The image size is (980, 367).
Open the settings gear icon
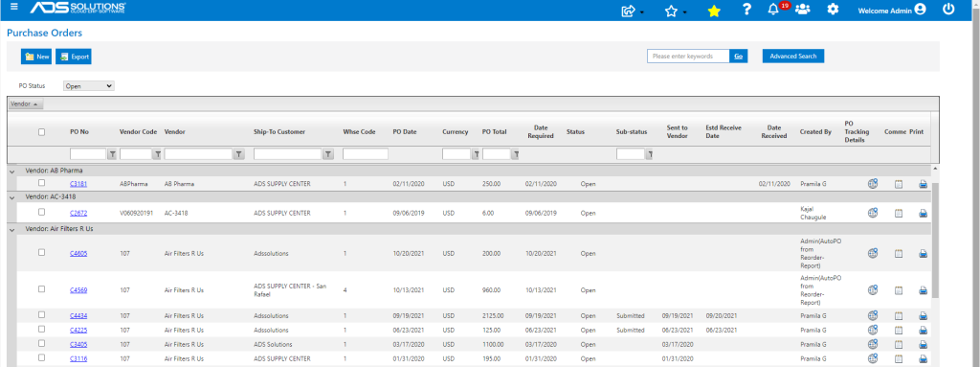(x=833, y=10)
